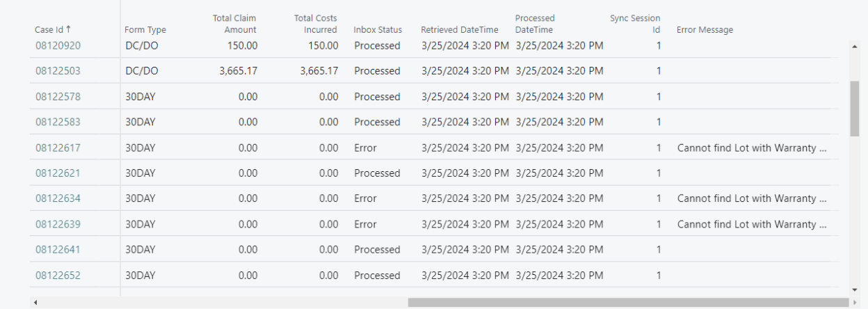Click the 08122583 case link
The height and width of the screenshot is (309, 868).
(58, 122)
